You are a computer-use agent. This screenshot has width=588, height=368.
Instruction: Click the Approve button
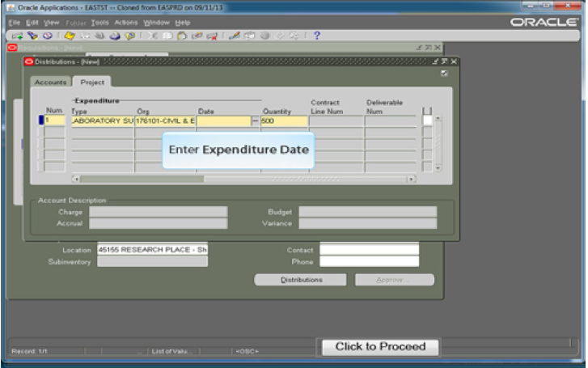click(395, 280)
